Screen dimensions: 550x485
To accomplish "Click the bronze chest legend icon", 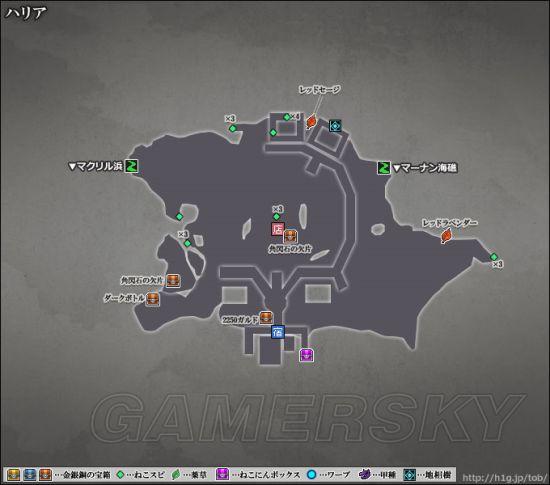I will point(45,475).
